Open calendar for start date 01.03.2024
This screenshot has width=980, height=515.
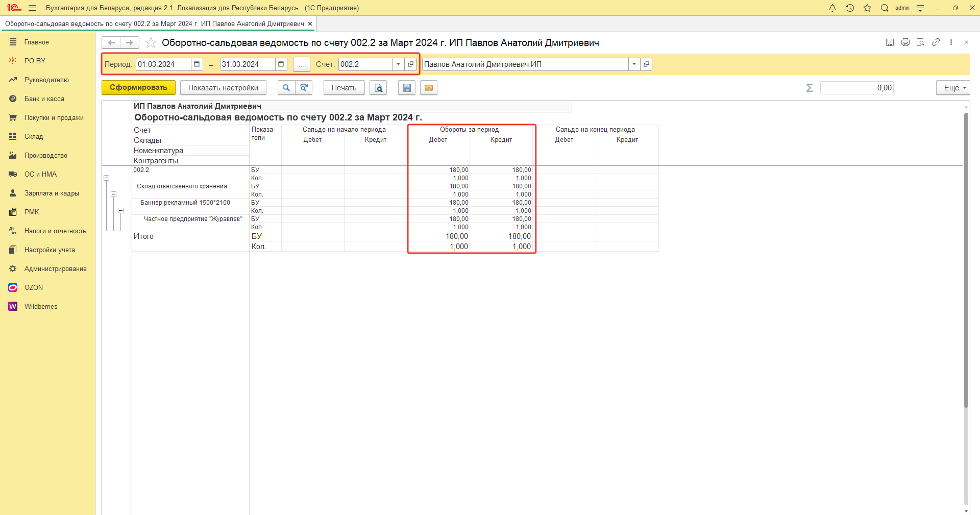click(x=197, y=64)
